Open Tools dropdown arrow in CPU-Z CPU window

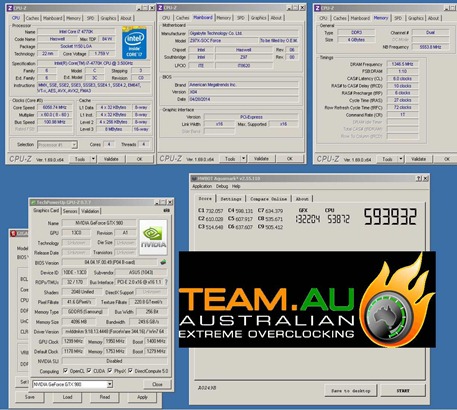[x=94, y=159]
